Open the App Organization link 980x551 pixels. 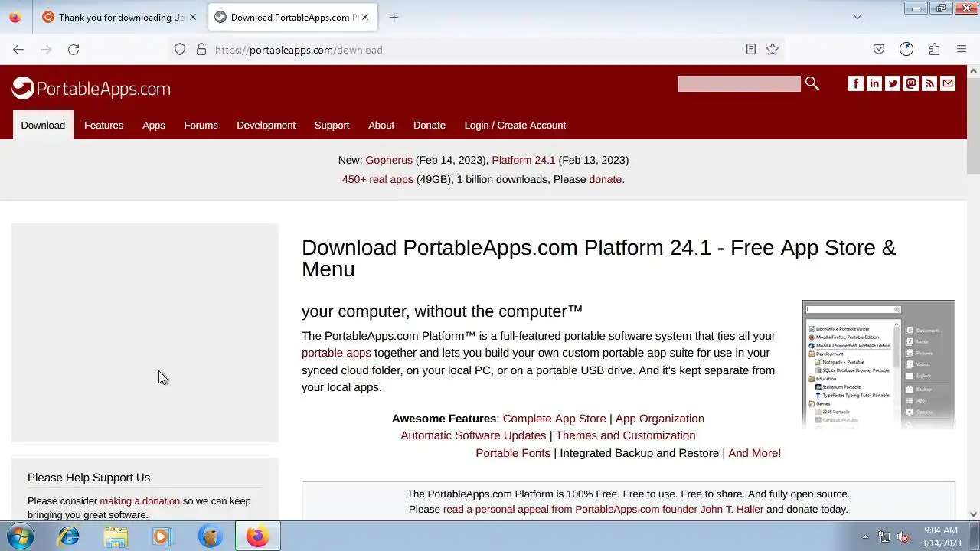[x=660, y=419]
